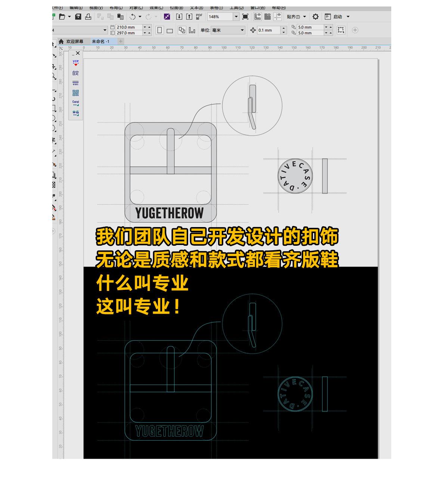Screen dimensions: 448x487
Task: Click the Import down-arrow icon
Action: 179,17
